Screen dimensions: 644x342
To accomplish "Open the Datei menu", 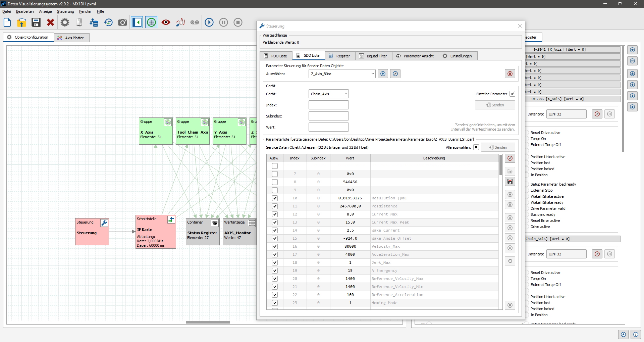I will click(6, 11).
